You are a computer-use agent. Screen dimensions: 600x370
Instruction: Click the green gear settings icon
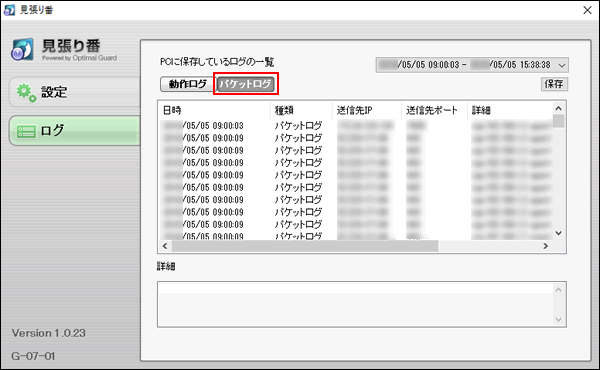point(26,92)
